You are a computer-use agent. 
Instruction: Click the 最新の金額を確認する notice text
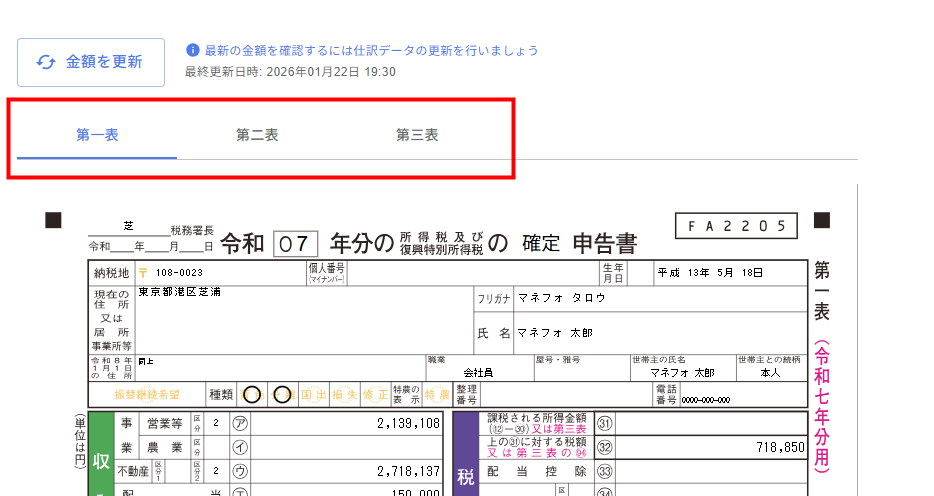click(371, 50)
